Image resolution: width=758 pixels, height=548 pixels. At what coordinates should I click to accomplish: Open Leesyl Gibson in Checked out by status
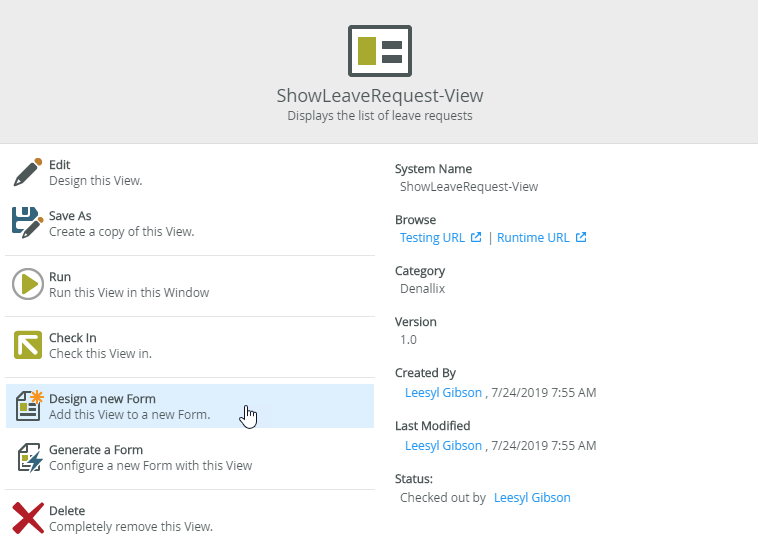pyautogui.click(x=532, y=497)
